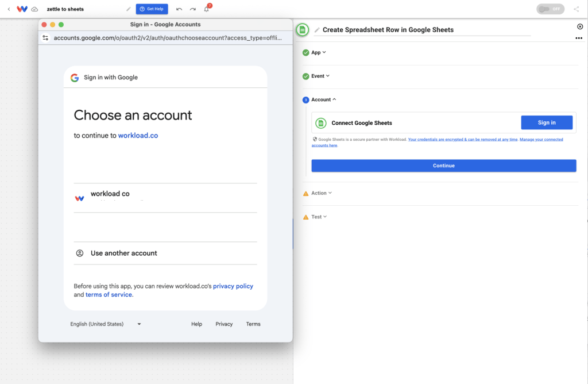
Task: Click the blue step number icon by Account
Action: [x=305, y=100]
